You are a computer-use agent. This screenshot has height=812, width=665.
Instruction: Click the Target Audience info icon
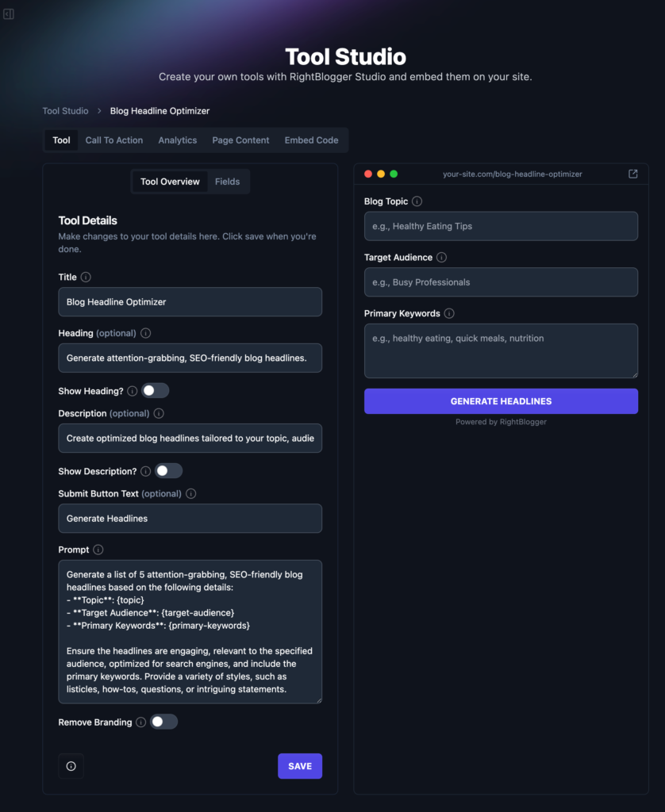tap(444, 257)
